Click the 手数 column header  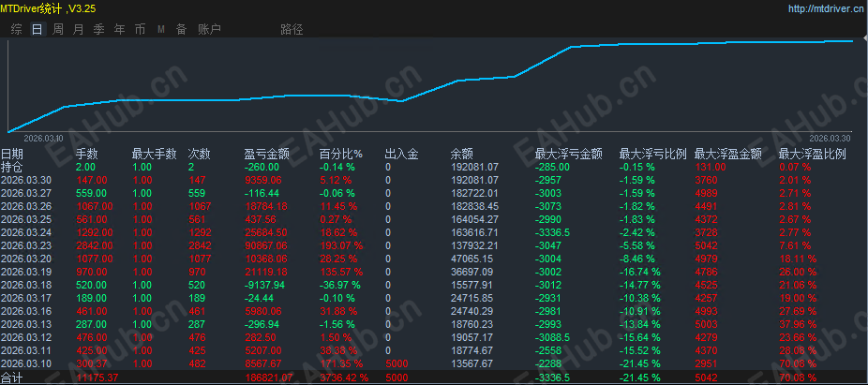[86, 154]
